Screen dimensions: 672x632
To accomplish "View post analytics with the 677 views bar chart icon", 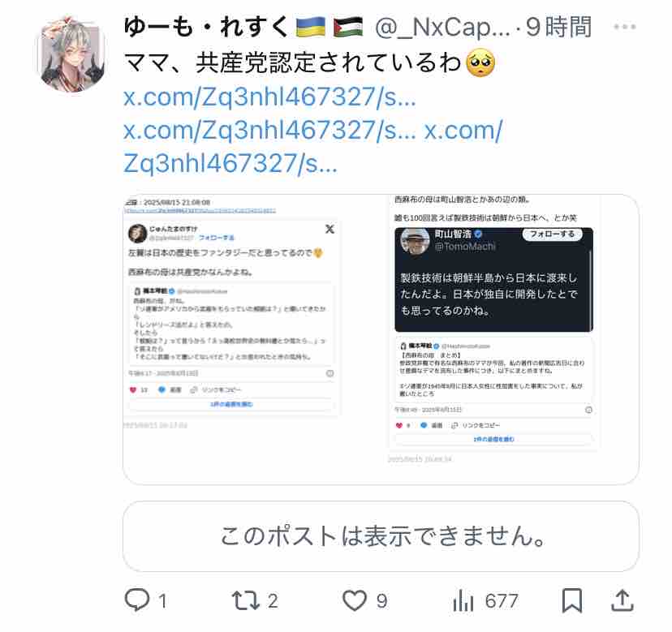I will click(463, 600).
